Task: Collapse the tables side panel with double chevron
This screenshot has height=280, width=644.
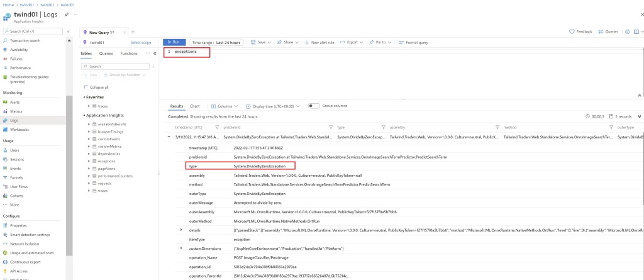Action: point(155,53)
